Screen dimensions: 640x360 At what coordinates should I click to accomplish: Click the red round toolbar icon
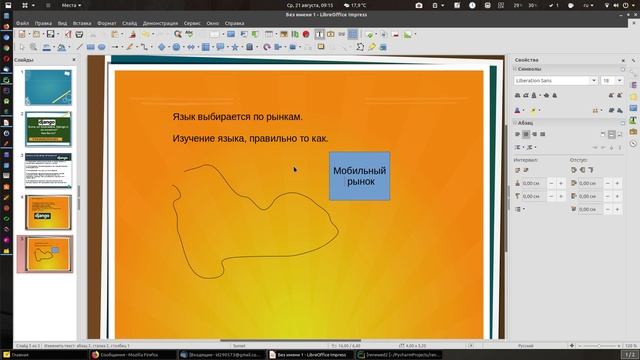[306, 34]
